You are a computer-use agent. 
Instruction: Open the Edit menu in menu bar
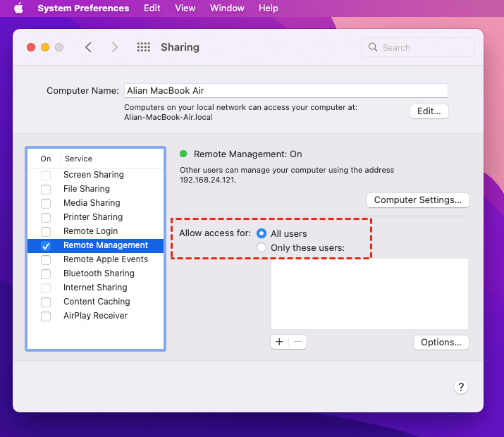coord(152,8)
